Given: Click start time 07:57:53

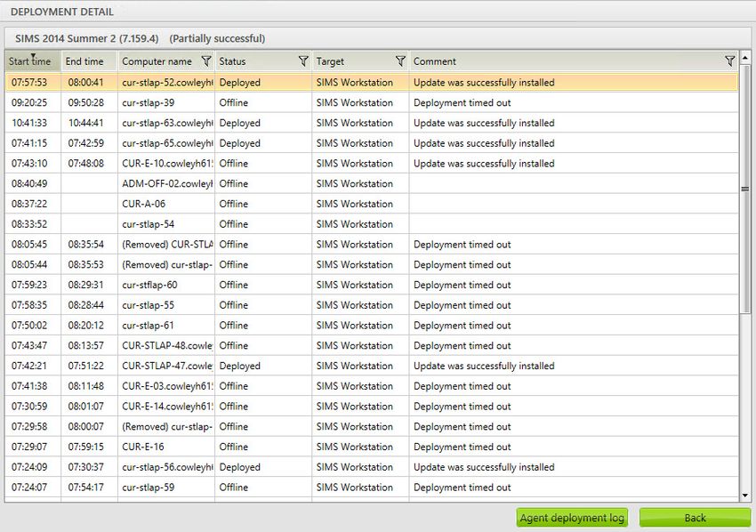Looking at the screenshot, I should tap(29, 83).
